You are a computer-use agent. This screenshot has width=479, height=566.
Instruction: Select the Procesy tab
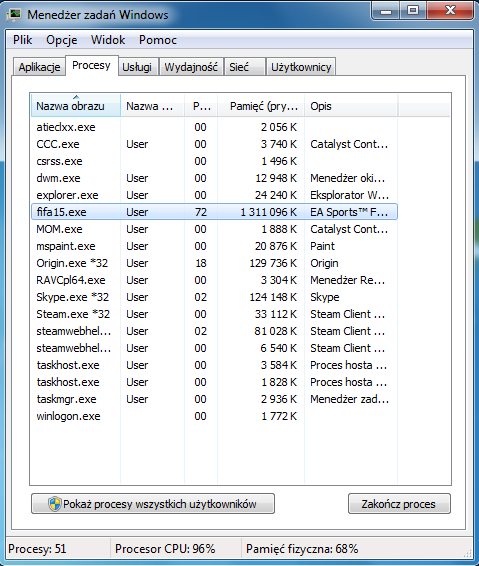click(x=91, y=65)
